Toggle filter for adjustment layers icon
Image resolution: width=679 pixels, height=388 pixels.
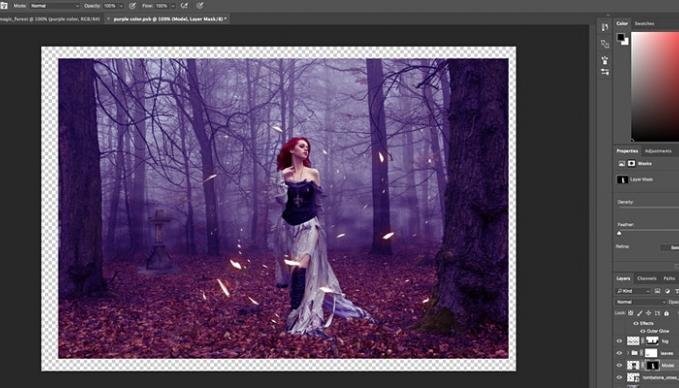667,291
